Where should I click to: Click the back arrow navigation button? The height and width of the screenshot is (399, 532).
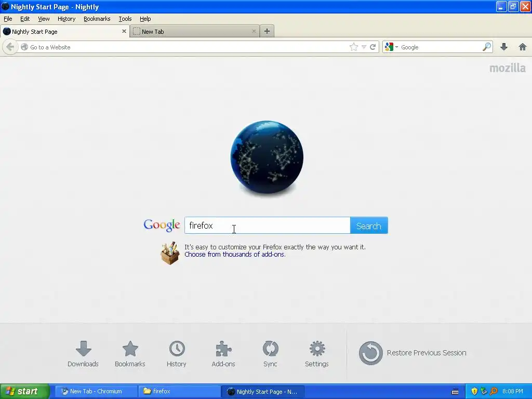click(10, 47)
